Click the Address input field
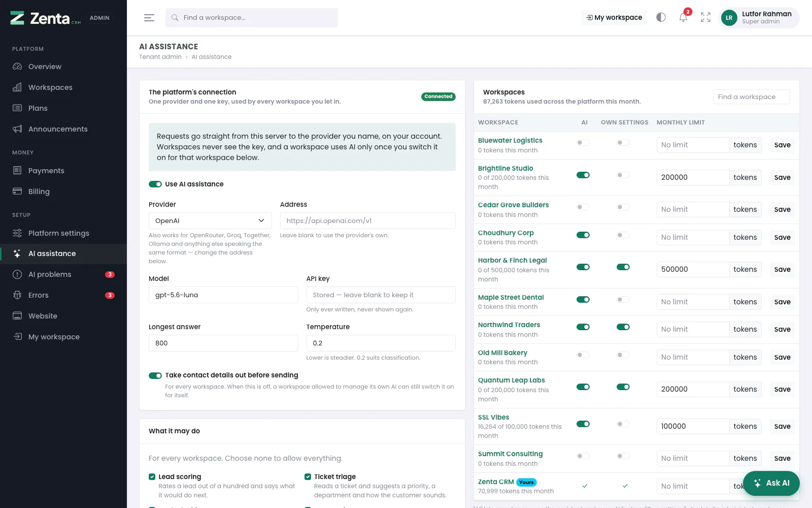The image size is (812, 508). [368, 221]
